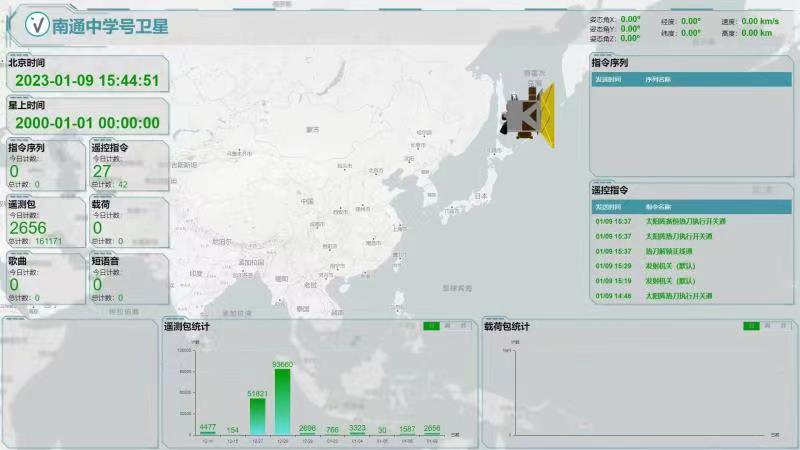
Task: Open the 遥控指令 counter card
Action: tap(125, 165)
